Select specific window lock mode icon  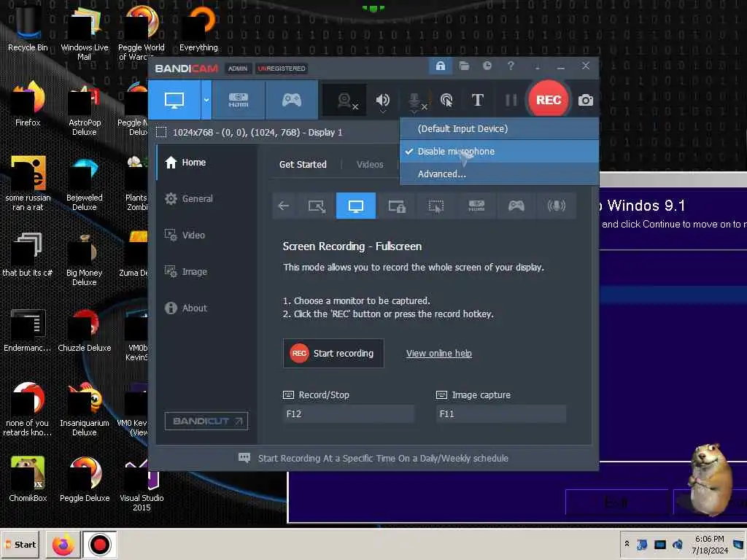(396, 206)
